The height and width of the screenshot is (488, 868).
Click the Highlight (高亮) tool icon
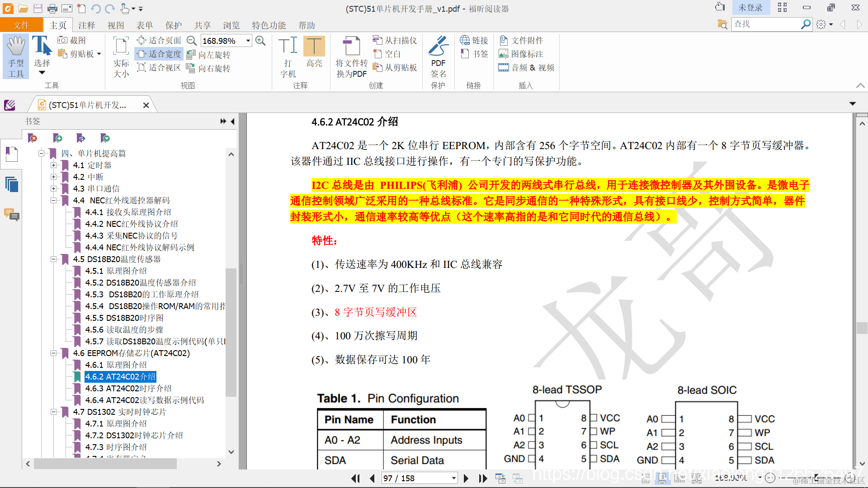314,47
